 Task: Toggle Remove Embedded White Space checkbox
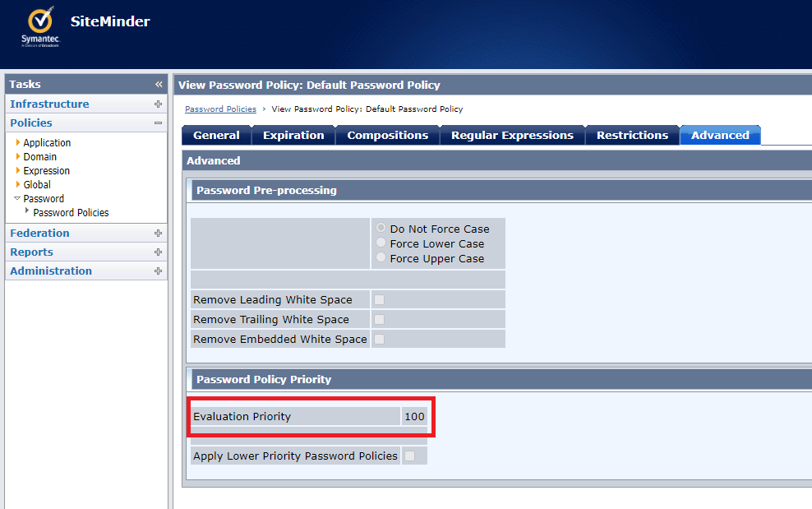pyautogui.click(x=379, y=339)
